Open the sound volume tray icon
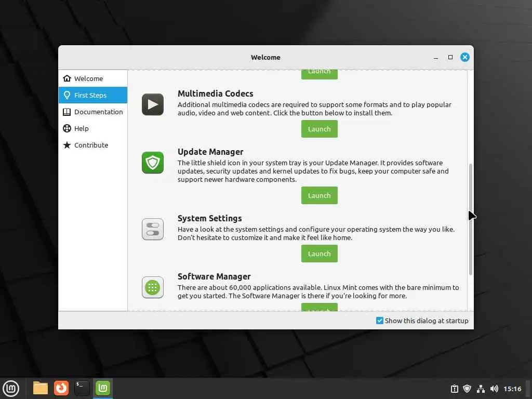The height and width of the screenshot is (399, 532). (x=494, y=389)
